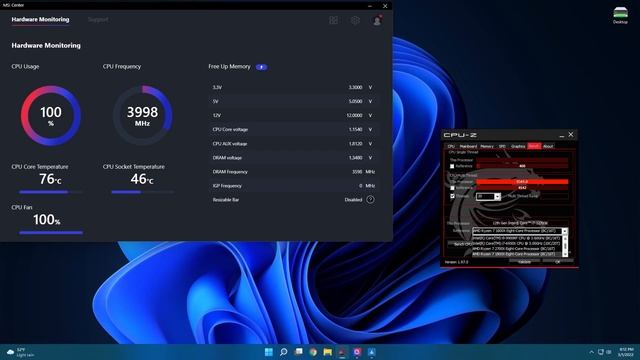The height and width of the screenshot is (360, 640).
Task: Click the CPU Socket Temperature progress bar
Action: pos(142,192)
